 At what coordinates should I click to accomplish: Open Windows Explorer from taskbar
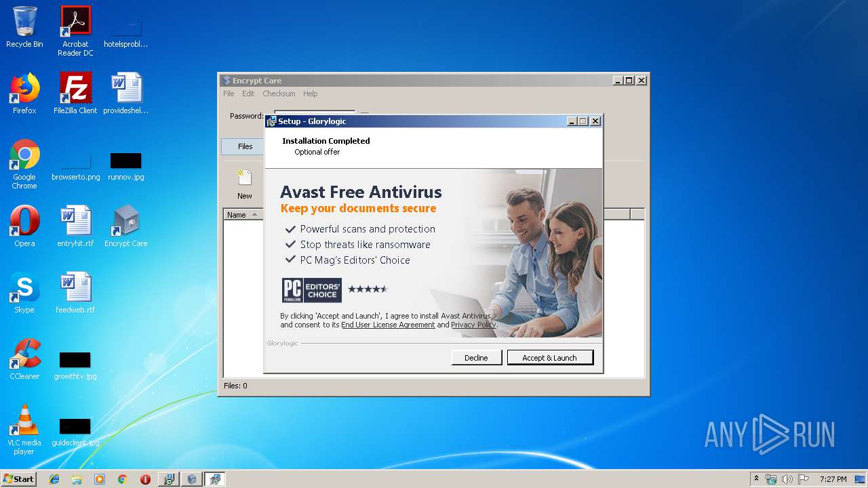(77, 479)
